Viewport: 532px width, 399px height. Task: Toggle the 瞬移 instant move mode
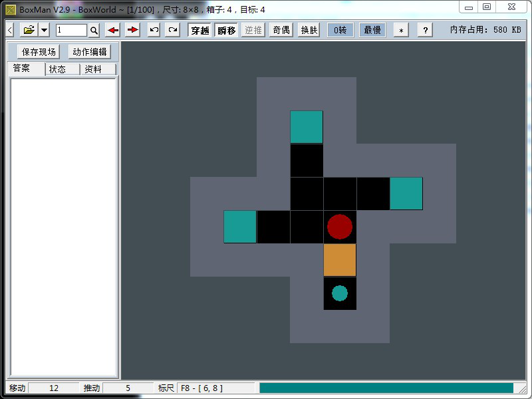227,30
